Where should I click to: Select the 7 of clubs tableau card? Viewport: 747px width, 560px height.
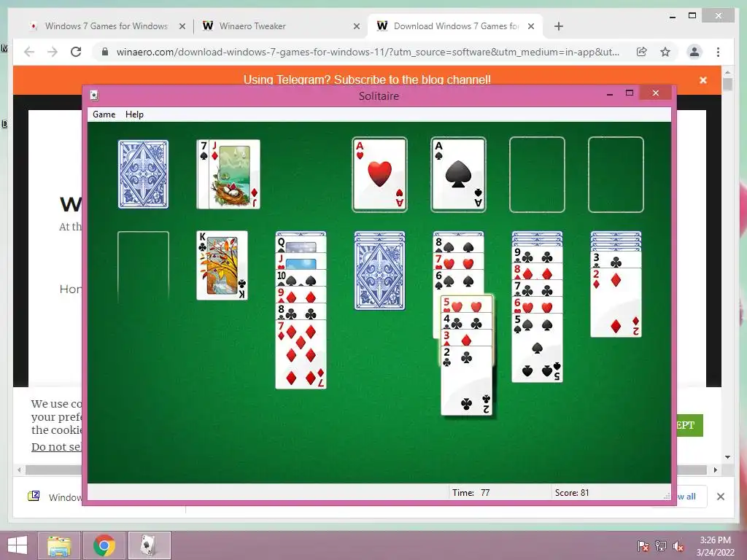537,288
